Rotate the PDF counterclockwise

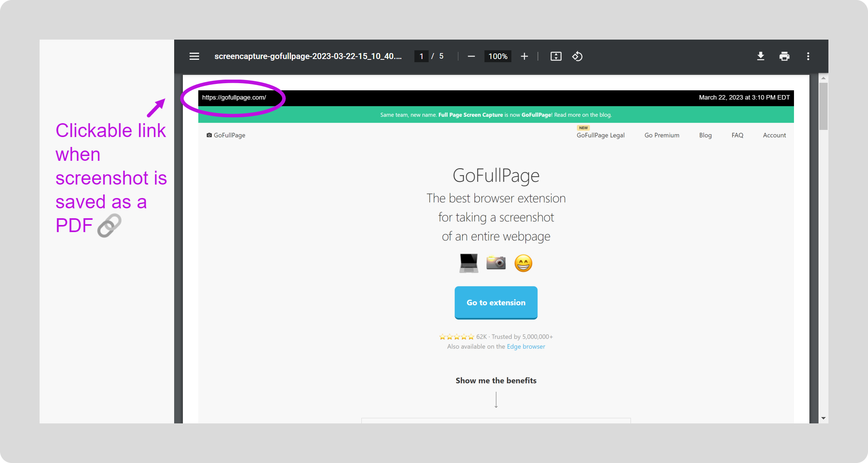point(577,56)
